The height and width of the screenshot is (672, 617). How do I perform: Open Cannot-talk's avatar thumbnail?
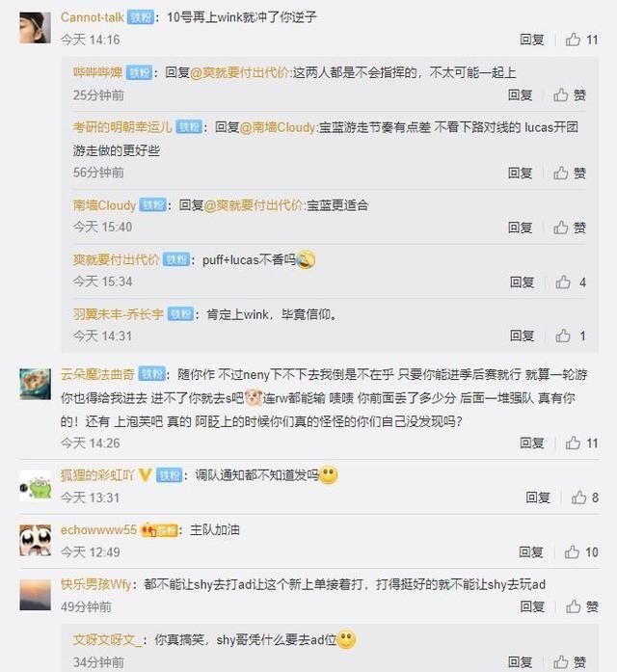[x=35, y=28]
